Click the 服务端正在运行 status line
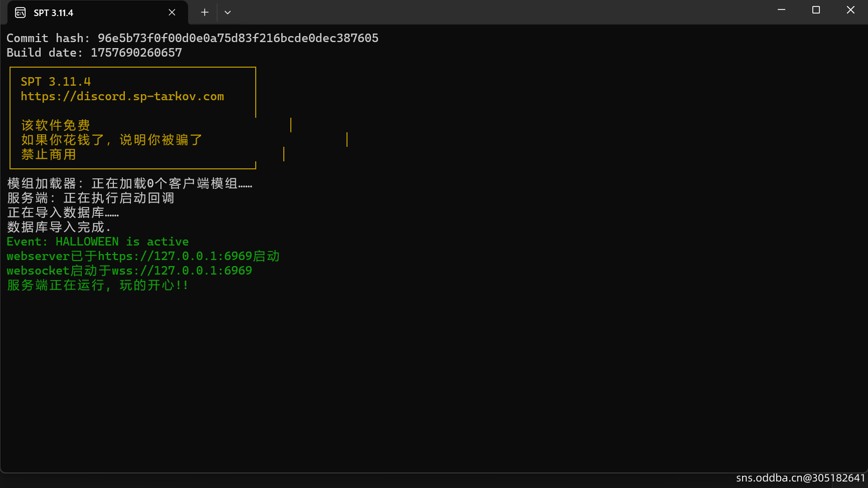The width and height of the screenshot is (868, 488). [x=98, y=285]
